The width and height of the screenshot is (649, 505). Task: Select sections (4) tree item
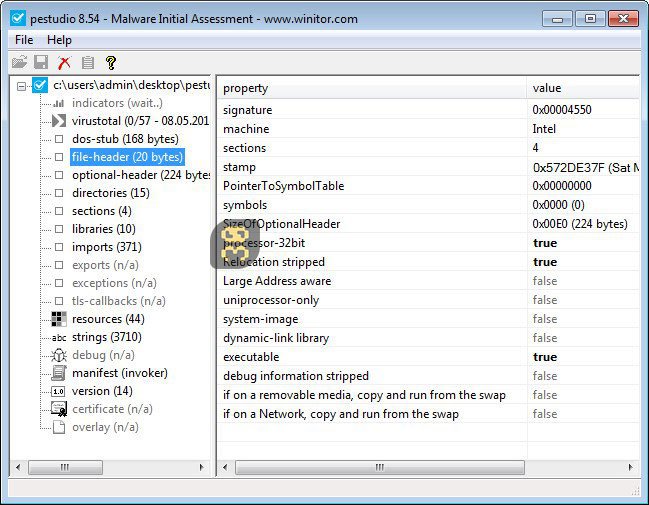[101, 211]
